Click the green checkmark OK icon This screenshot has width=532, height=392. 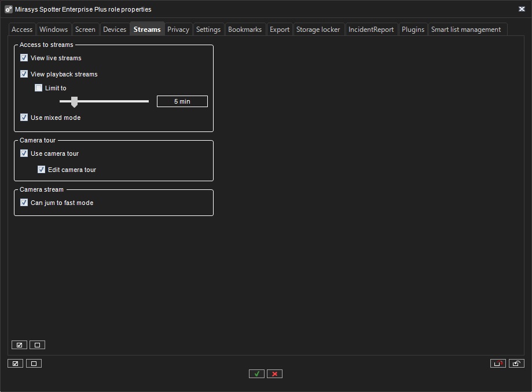(x=256, y=374)
